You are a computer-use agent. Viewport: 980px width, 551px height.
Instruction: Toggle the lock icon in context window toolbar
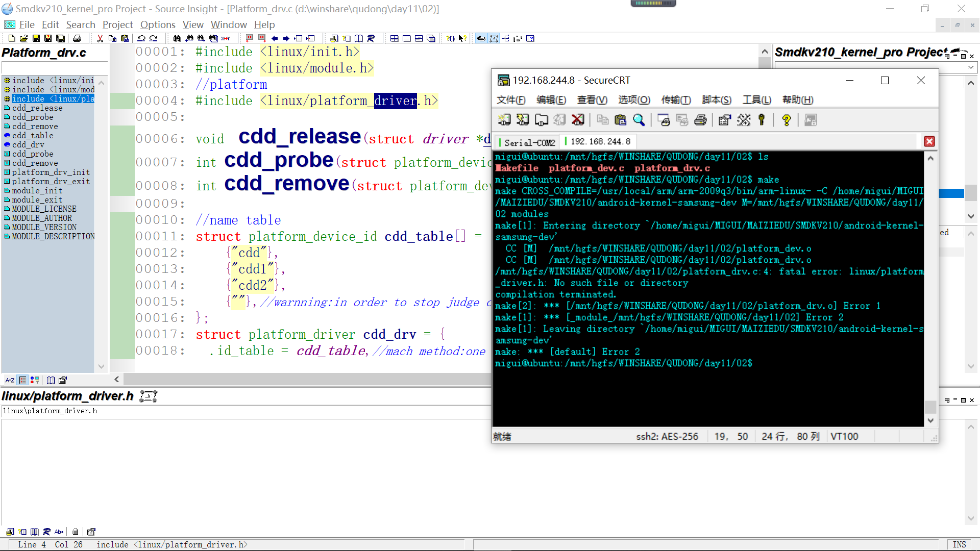pyautogui.click(x=76, y=532)
